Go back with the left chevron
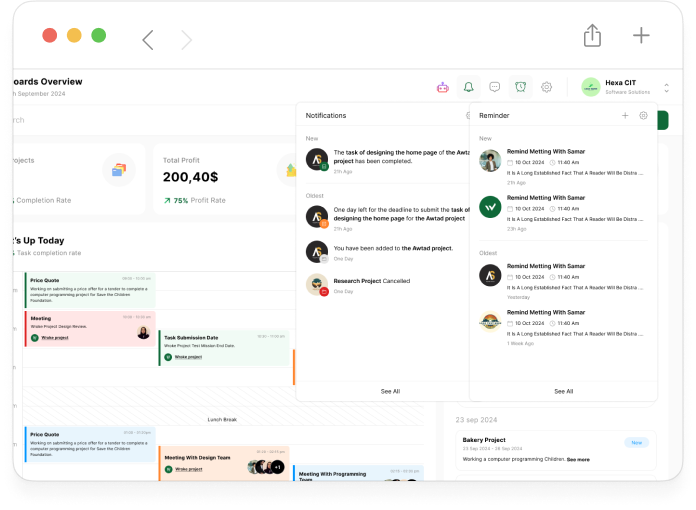 [148, 40]
